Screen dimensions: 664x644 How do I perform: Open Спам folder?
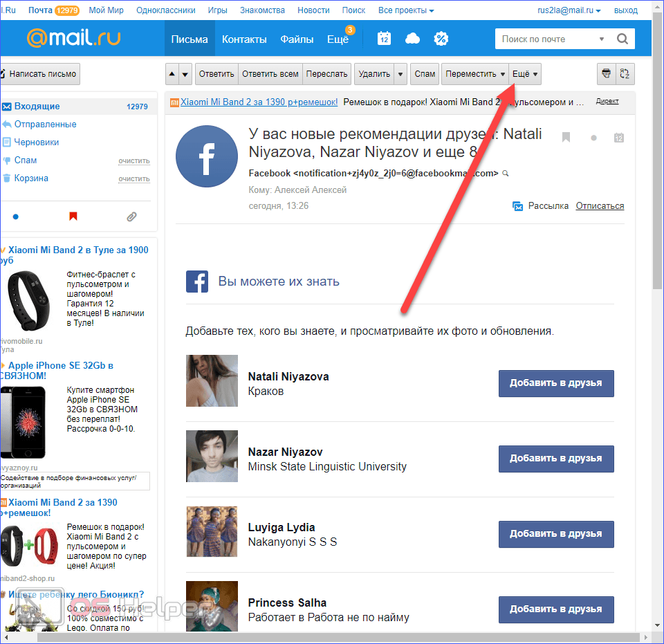(x=26, y=160)
